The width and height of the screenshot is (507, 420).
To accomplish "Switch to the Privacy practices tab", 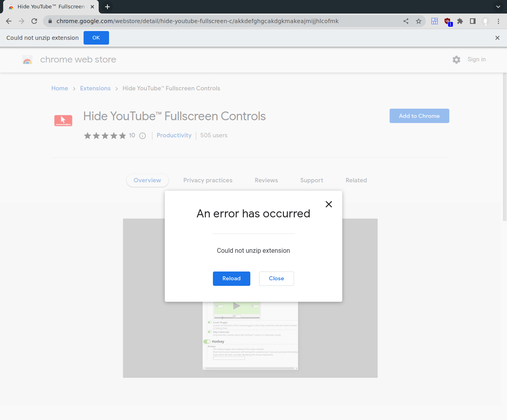I will [x=208, y=180].
